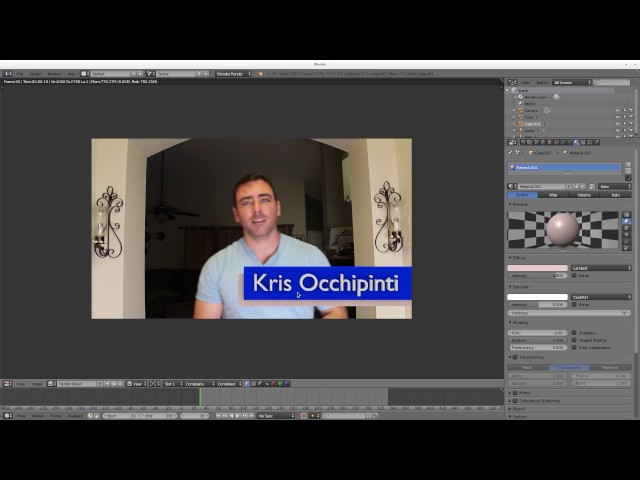Select the Mask transparency mode button
640x480 pixels.
coord(528,367)
